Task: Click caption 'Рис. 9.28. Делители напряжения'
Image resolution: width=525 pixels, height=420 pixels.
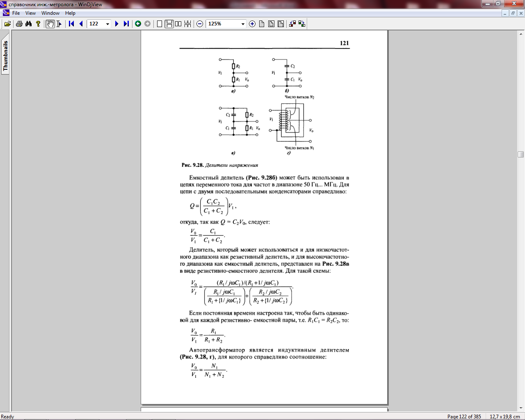Action: [220, 165]
